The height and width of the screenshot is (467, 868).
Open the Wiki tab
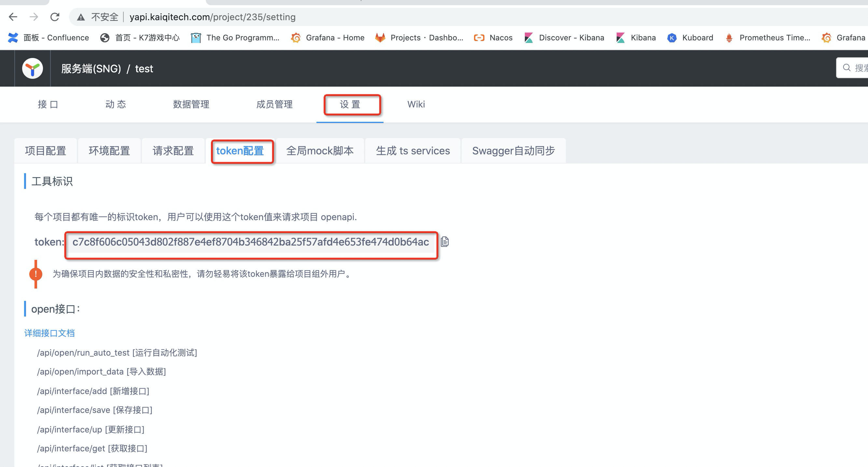click(x=416, y=104)
